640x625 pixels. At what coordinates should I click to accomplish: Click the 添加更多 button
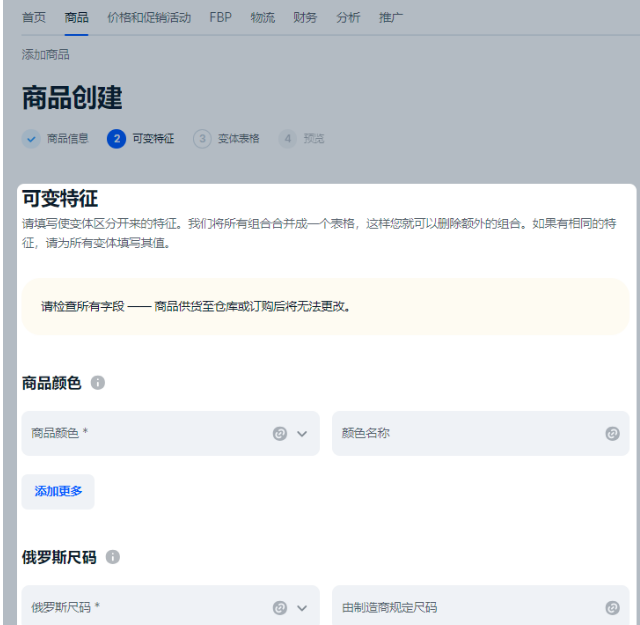(58, 492)
